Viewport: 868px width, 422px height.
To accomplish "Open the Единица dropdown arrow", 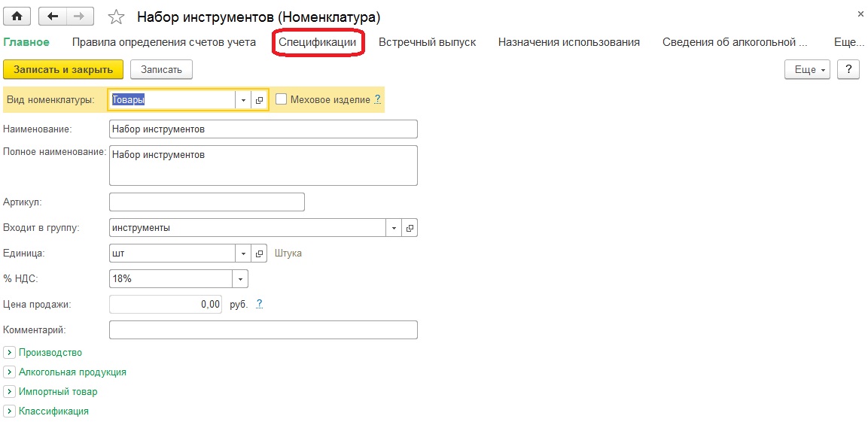I will tap(244, 254).
